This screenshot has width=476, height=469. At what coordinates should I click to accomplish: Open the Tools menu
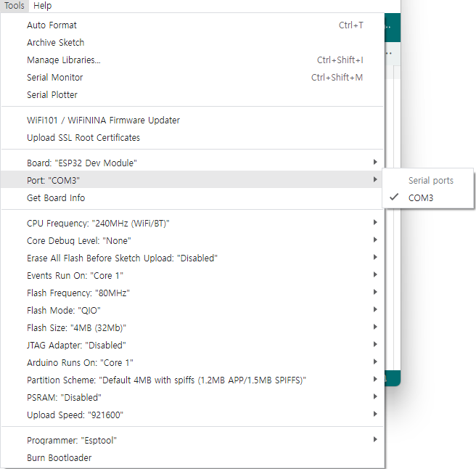point(15,6)
